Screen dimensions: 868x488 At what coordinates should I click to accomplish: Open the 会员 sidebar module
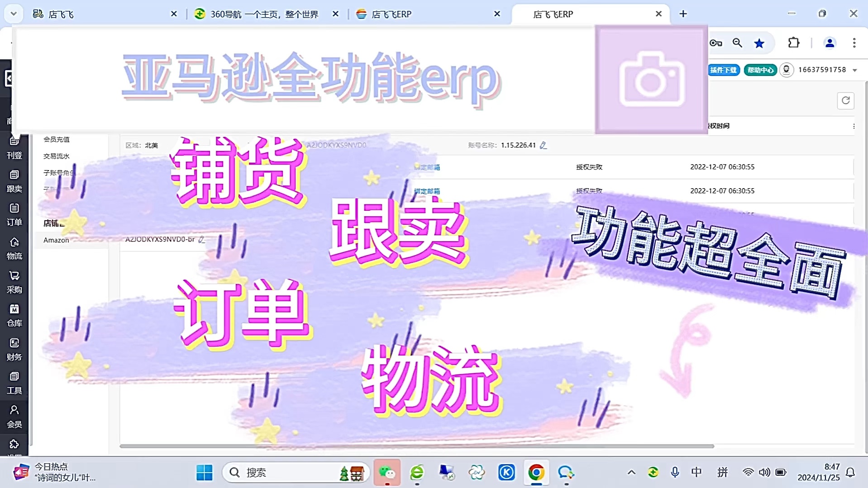14,417
